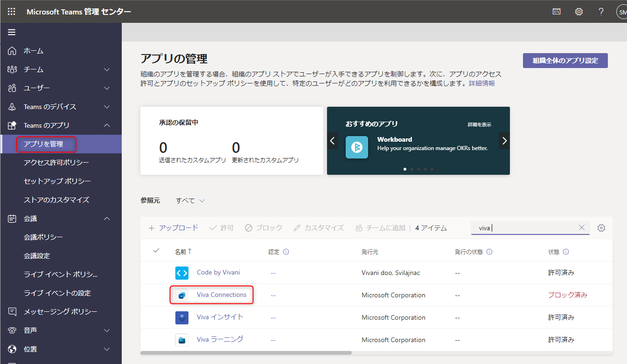The image size is (627, 364).
Task: Click the ブロック toolbar button
Action: pos(264,228)
